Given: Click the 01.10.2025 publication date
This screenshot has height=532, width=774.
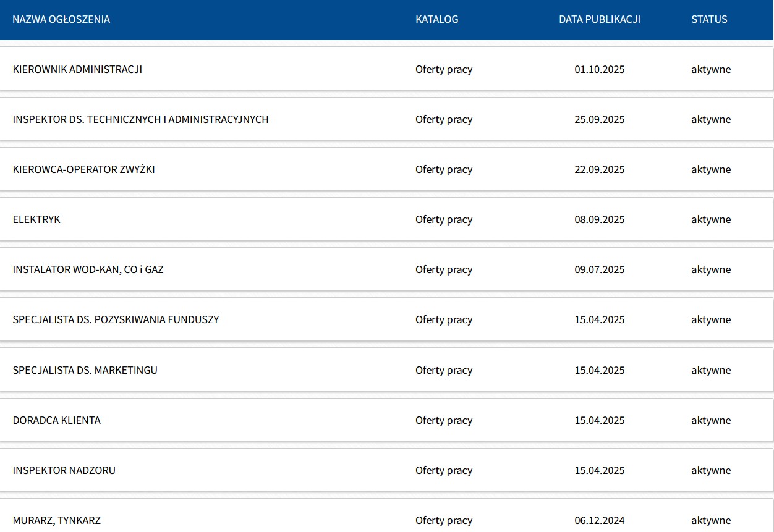Looking at the screenshot, I should [x=599, y=69].
